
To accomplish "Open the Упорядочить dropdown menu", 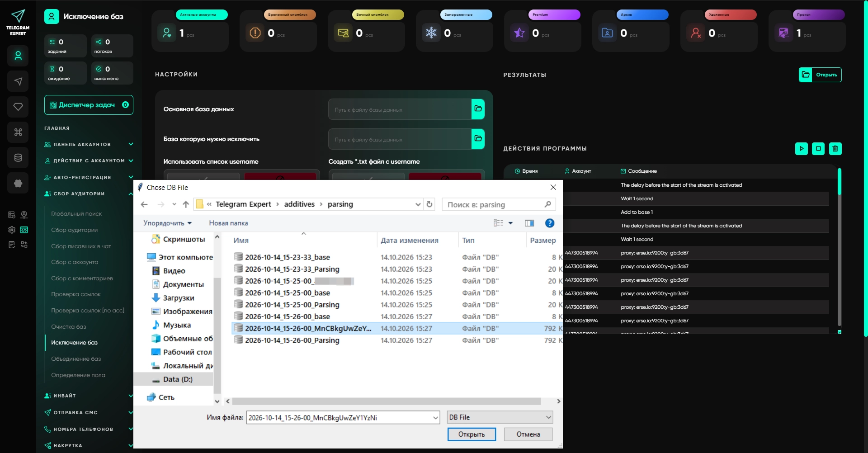I will [167, 223].
